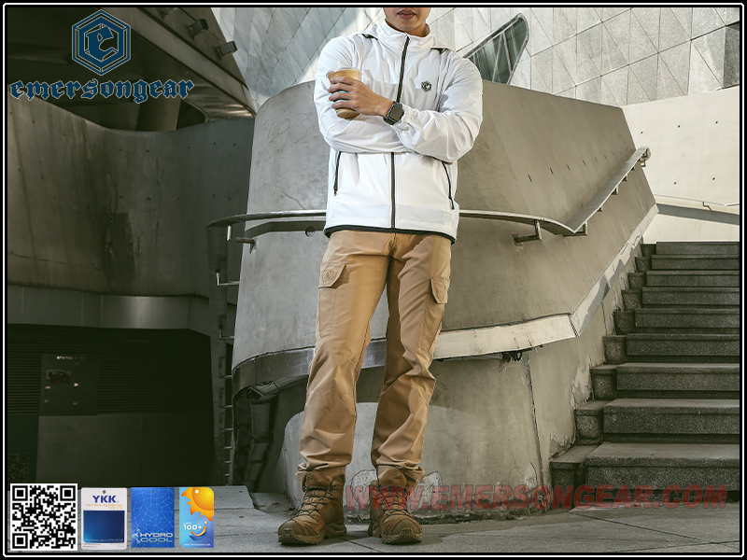Image resolution: width=747 pixels, height=560 pixels.
Task: Click the tan boot on the image right
Action: (x=393, y=515)
